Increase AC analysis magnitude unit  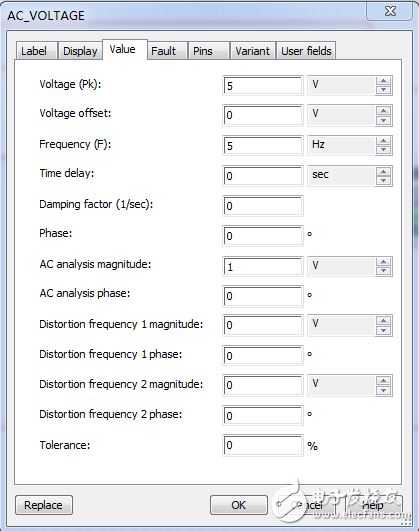pos(383,261)
